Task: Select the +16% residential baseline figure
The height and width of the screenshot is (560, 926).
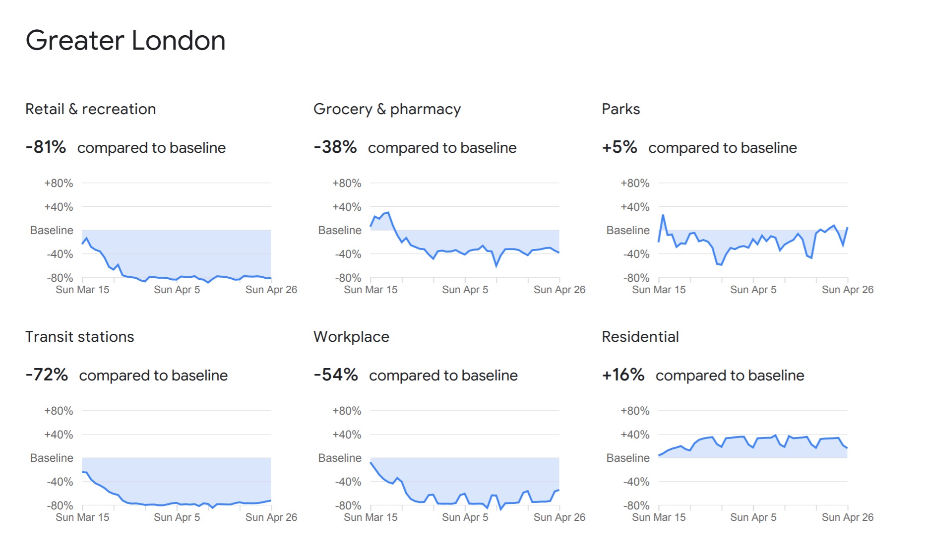Action: (623, 375)
